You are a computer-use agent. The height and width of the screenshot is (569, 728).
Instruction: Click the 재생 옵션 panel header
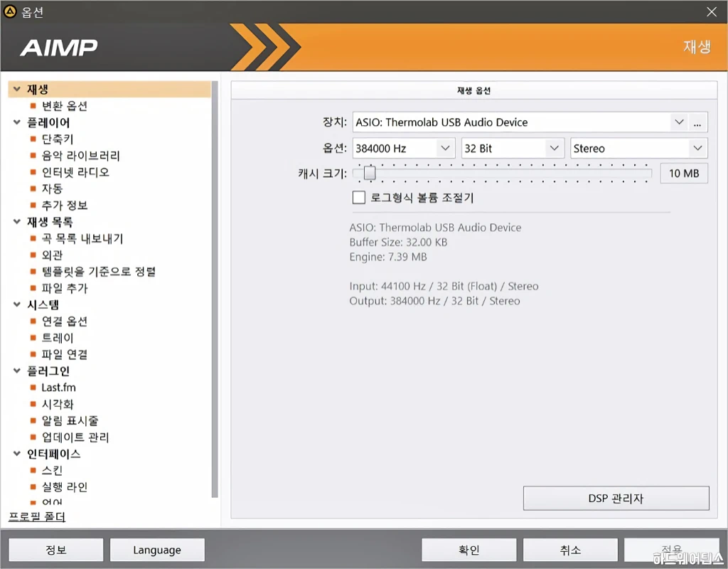click(x=474, y=90)
